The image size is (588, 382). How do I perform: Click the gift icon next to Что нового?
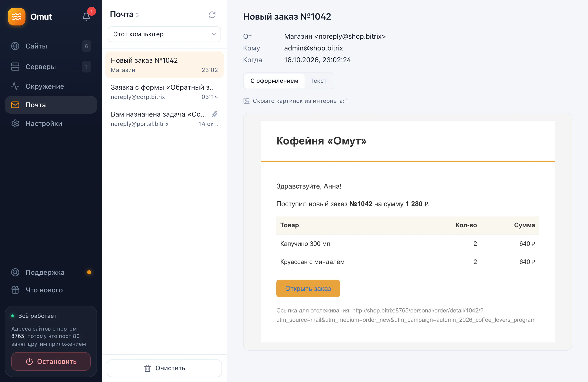click(x=15, y=290)
